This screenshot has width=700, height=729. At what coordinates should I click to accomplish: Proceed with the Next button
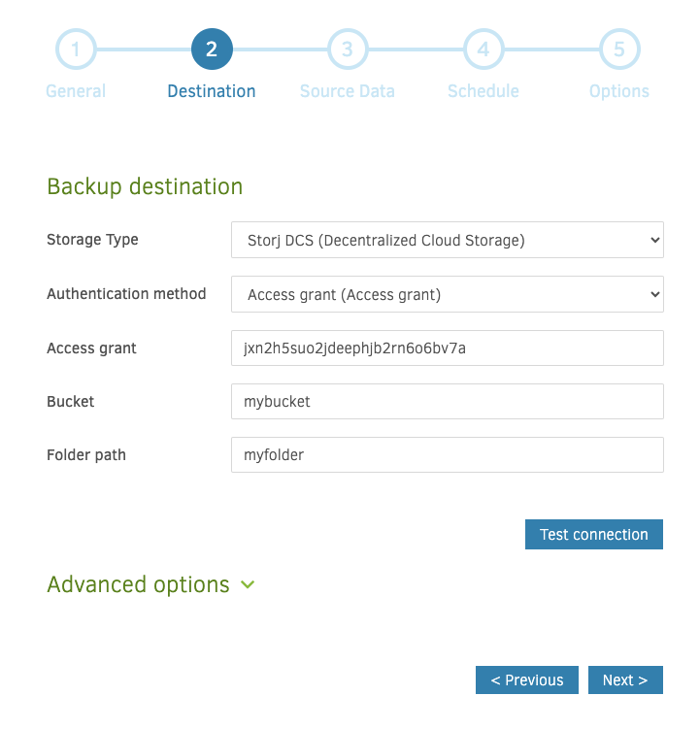pyautogui.click(x=625, y=679)
